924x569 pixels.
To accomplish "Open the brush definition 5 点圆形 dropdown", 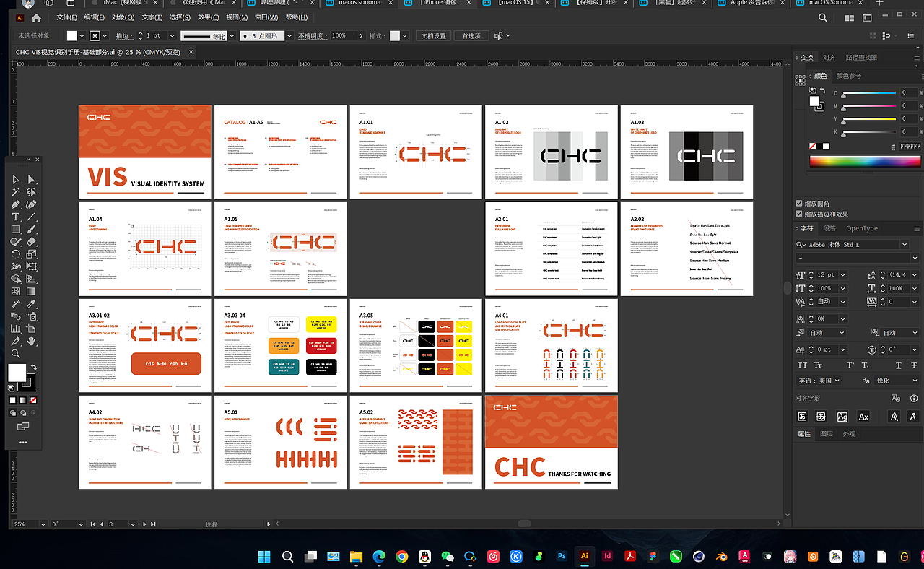I will 289,35.
